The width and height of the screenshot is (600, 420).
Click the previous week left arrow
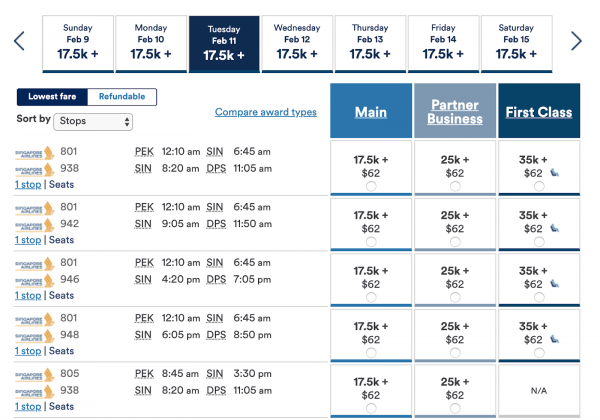click(18, 41)
